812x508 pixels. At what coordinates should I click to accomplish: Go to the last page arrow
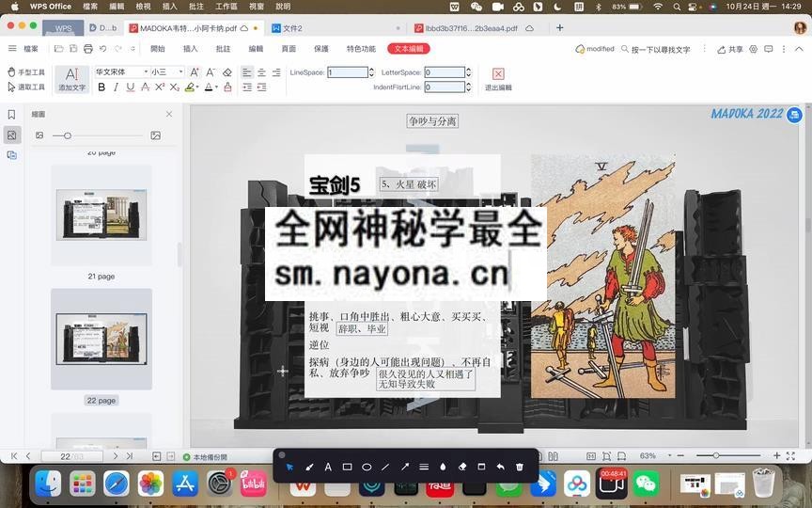coord(130,456)
